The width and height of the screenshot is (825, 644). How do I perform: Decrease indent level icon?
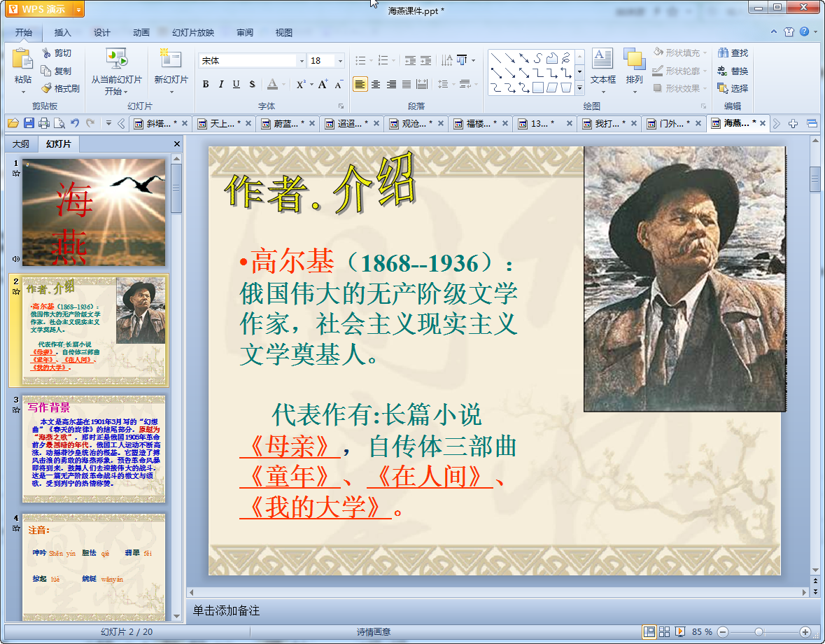(410, 60)
